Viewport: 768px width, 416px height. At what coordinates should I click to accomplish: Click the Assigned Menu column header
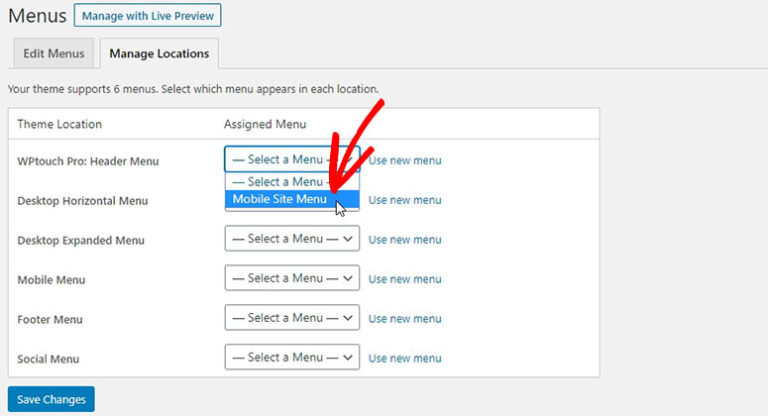click(265, 124)
